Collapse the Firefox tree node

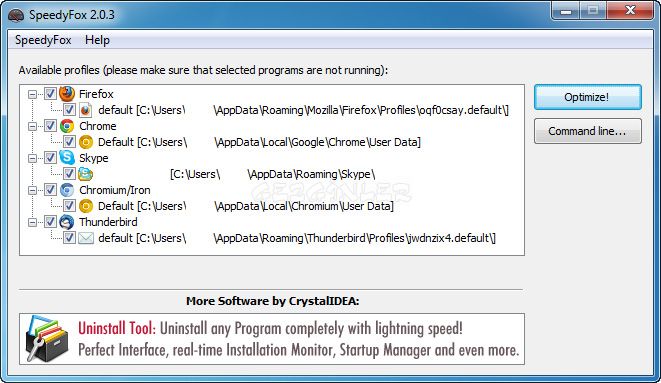32,94
